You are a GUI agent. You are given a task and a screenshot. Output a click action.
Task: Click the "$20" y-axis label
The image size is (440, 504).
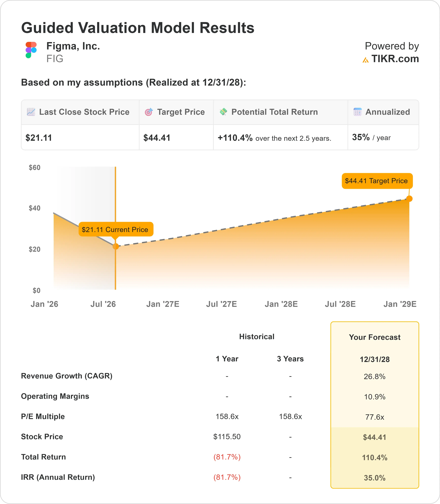tap(35, 249)
